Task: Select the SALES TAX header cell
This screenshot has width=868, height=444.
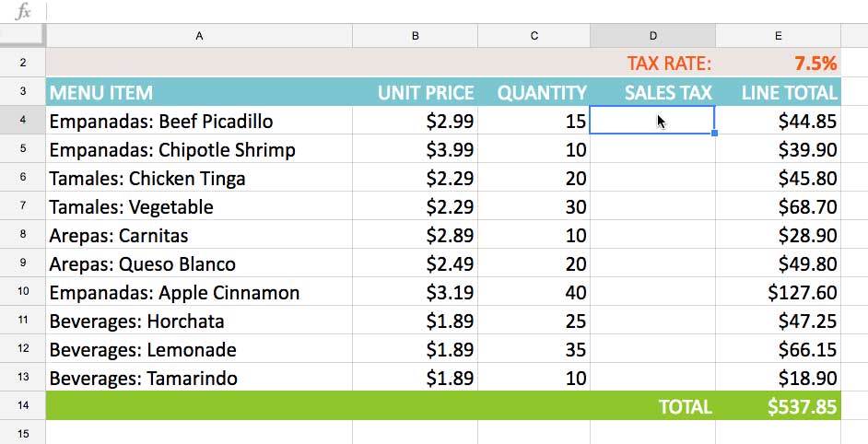Action: tap(652, 92)
